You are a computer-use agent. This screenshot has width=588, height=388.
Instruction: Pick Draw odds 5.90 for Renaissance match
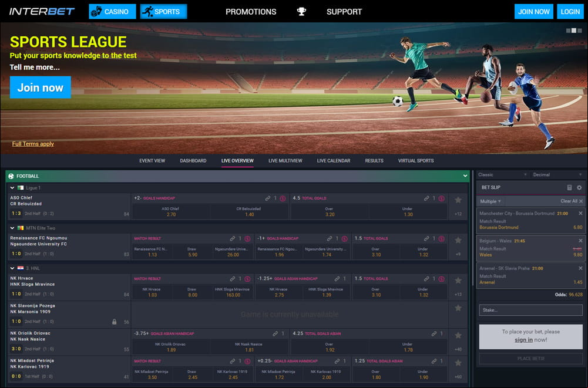pyautogui.click(x=192, y=252)
